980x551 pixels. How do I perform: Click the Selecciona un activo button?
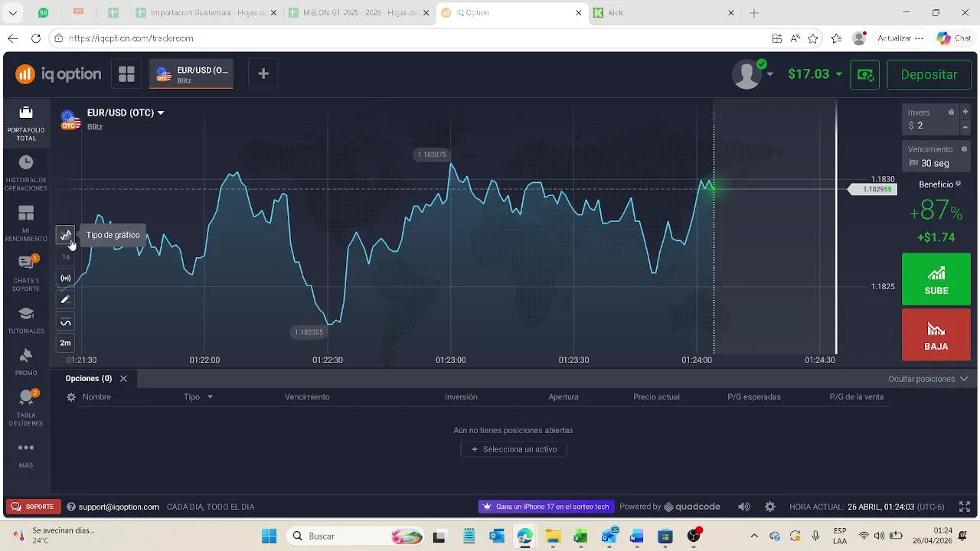514,449
